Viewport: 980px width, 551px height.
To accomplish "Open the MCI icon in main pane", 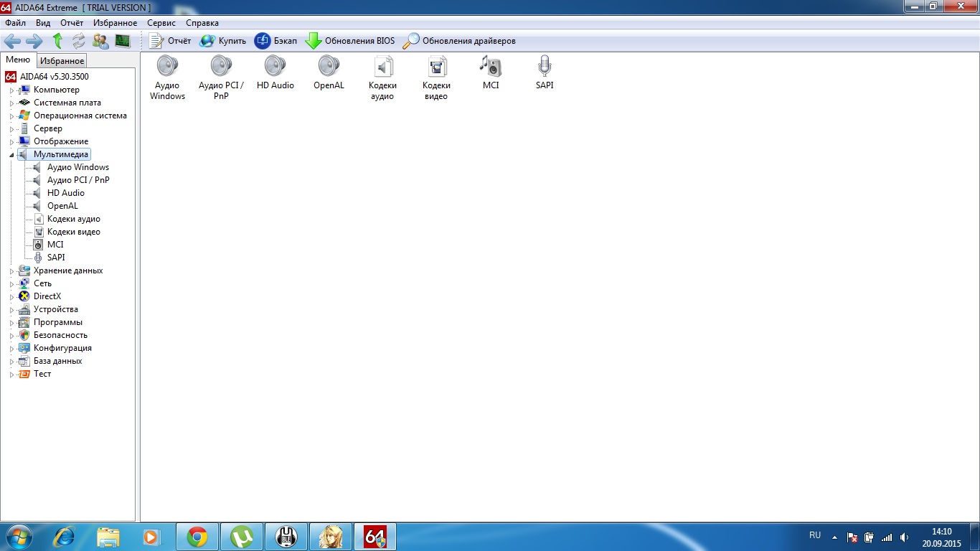I will [x=491, y=72].
